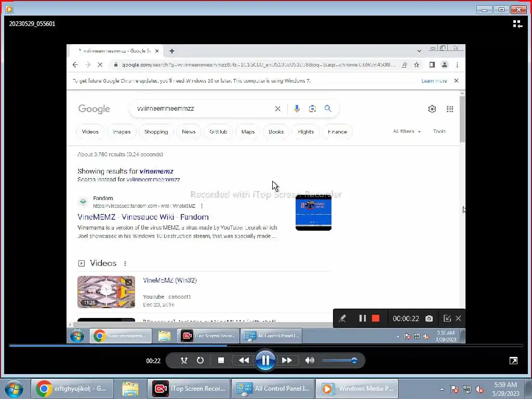Click the share icon in the recorded address bar
532x399 pixels.
click(x=404, y=64)
